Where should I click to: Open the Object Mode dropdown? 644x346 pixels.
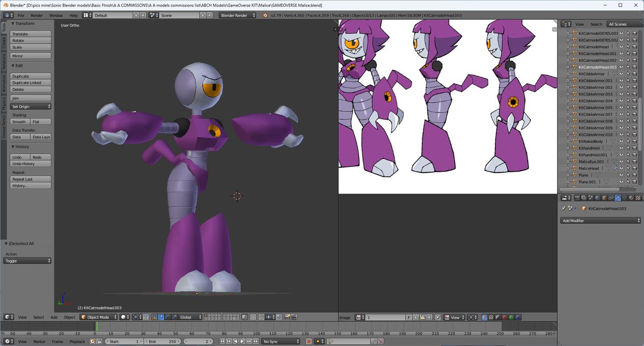[99, 317]
